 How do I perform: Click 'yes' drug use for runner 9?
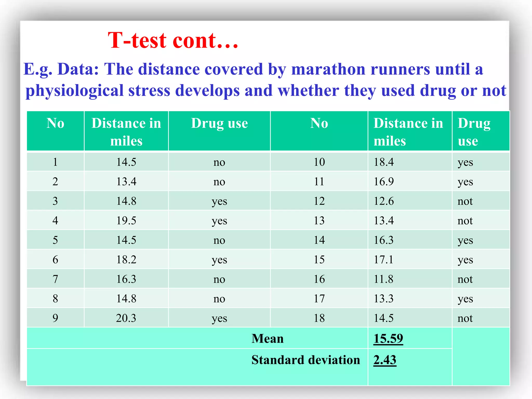tap(219, 319)
